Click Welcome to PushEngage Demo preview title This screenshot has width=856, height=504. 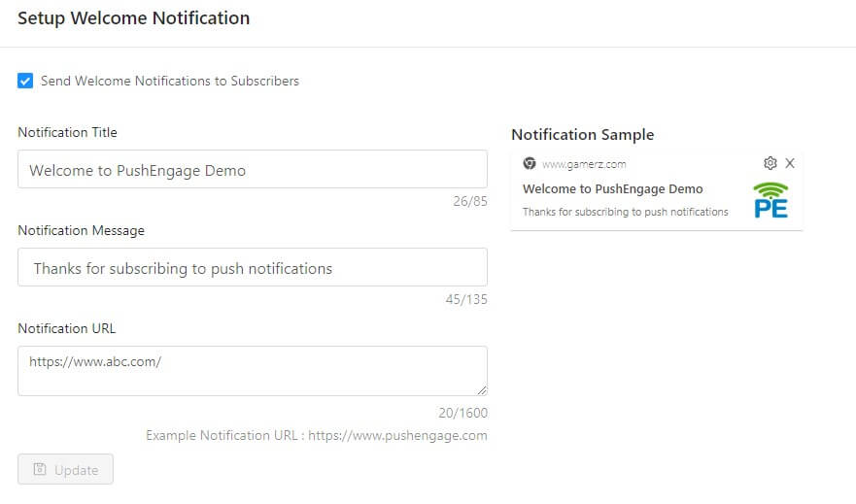(612, 188)
